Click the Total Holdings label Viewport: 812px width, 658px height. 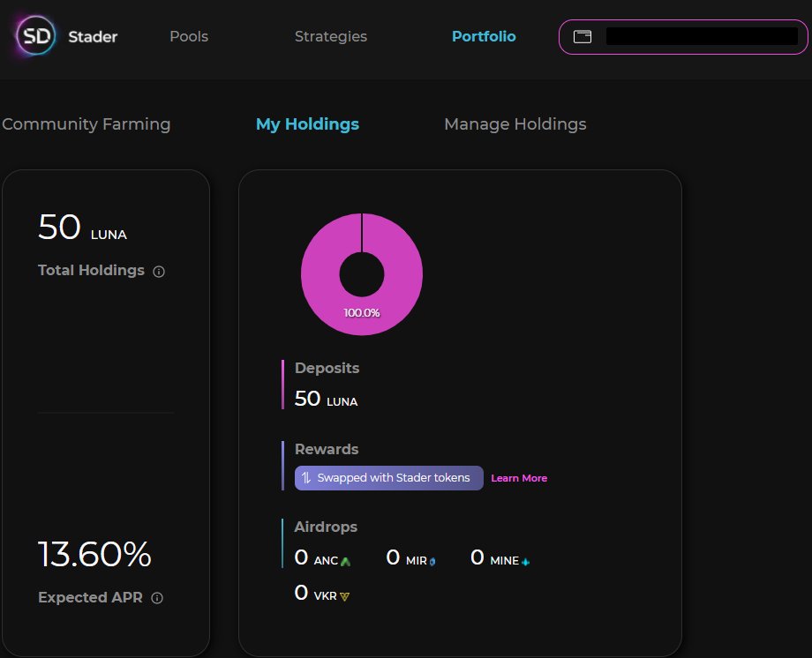[91, 270]
